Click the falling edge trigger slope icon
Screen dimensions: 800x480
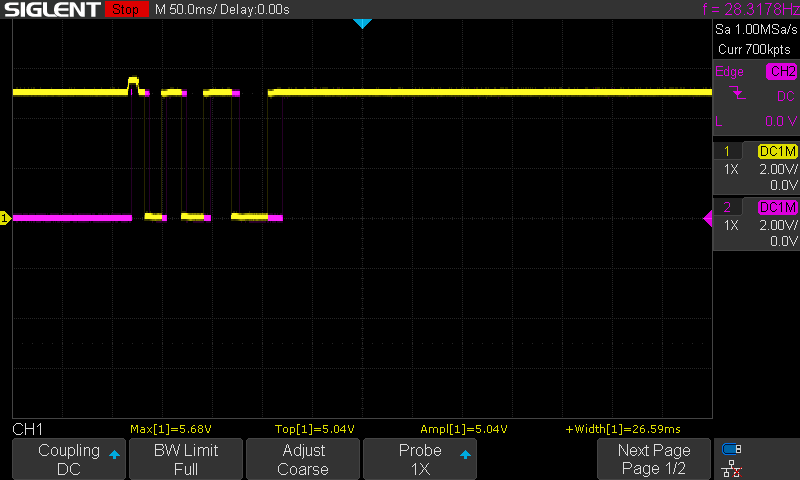pos(737,93)
